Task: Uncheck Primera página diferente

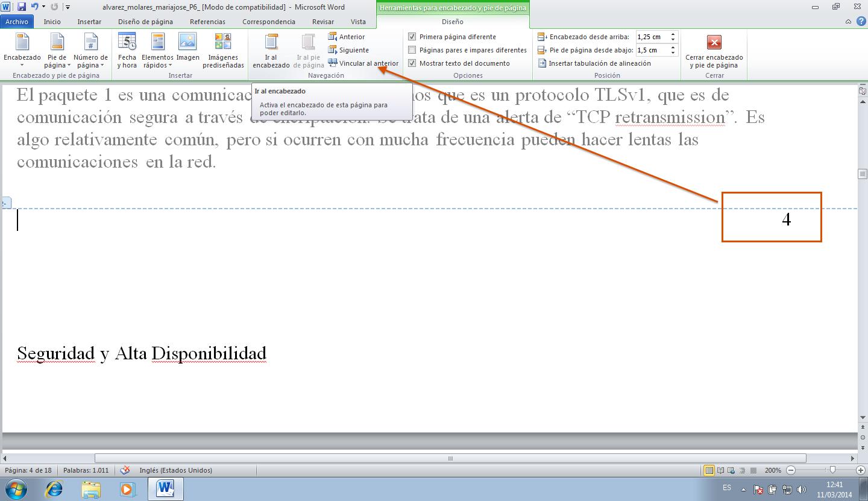Action: (412, 37)
